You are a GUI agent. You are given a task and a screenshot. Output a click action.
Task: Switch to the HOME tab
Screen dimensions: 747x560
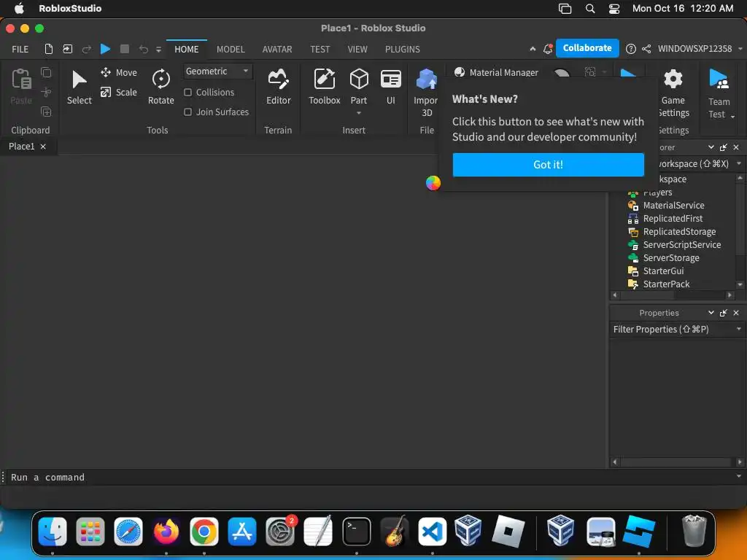186,49
